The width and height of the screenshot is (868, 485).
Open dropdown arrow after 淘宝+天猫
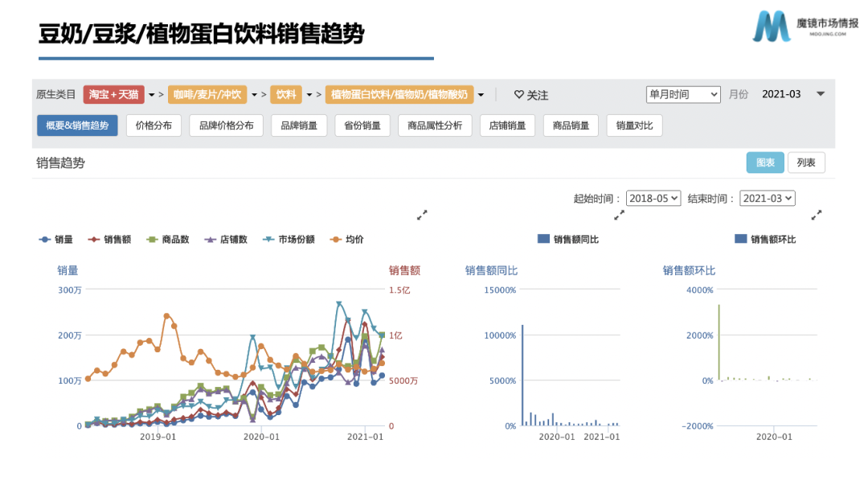click(x=152, y=96)
